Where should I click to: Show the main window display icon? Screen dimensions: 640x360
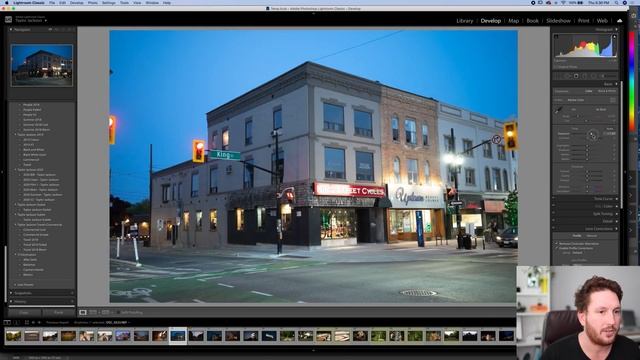tap(7, 322)
